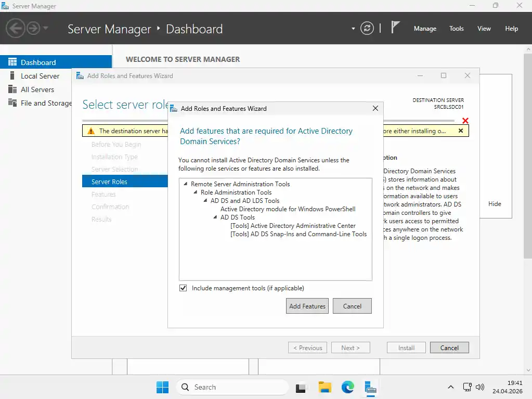This screenshot has width=532, height=399.
Task: Maximize the Add Roles wizard window
Action: 444,75
